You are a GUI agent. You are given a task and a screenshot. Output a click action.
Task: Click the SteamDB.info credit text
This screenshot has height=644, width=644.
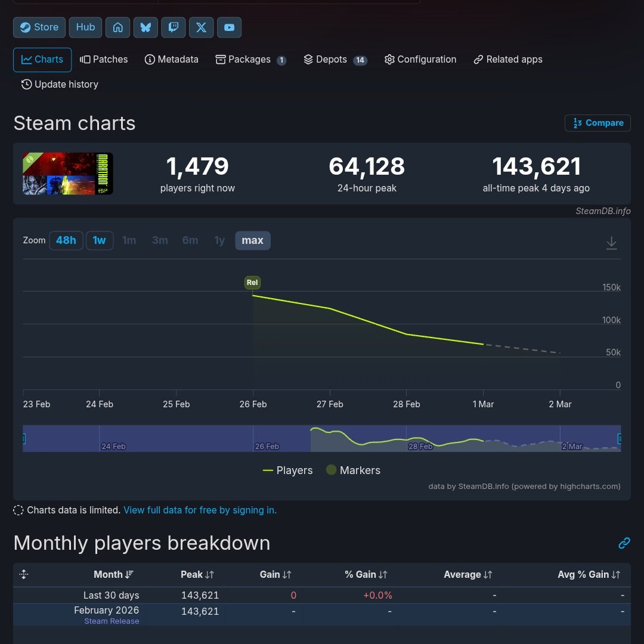tap(603, 211)
